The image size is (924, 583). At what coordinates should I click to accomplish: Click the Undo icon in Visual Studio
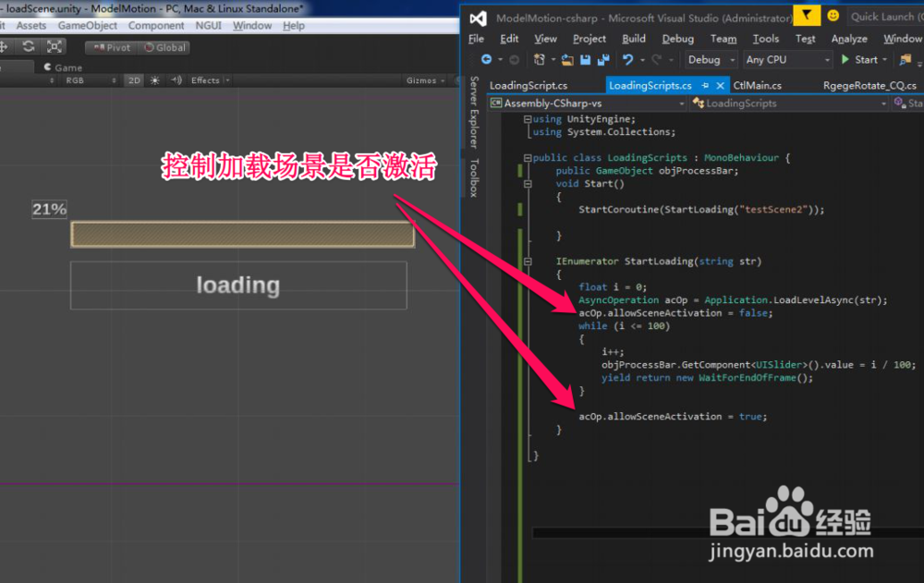[x=629, y=59]
